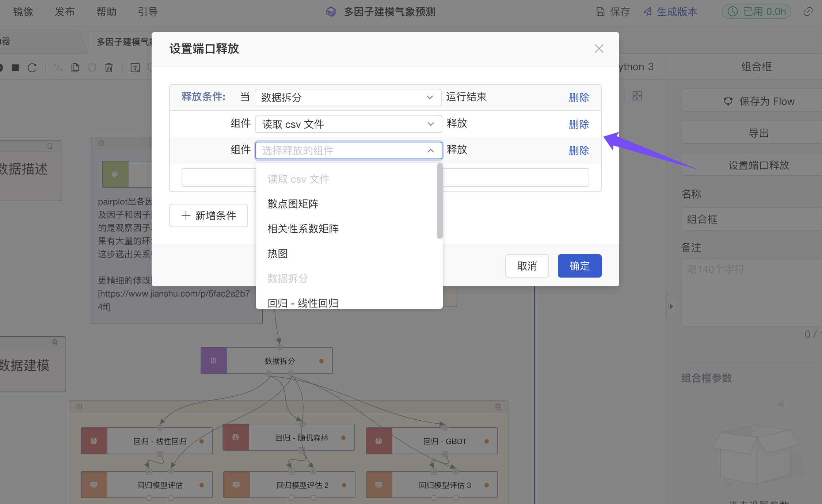Click the link icon in top right
The image size is (822, 504).
[x=808, y=12]
